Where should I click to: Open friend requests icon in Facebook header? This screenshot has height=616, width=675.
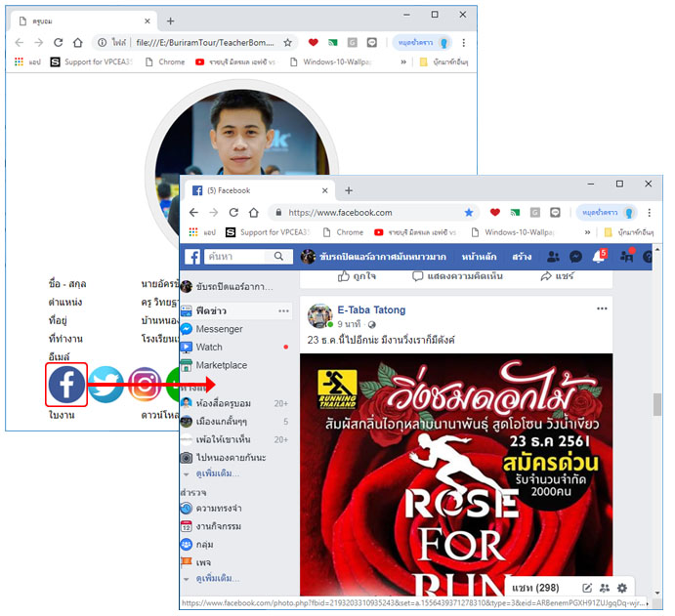[553, 257]
